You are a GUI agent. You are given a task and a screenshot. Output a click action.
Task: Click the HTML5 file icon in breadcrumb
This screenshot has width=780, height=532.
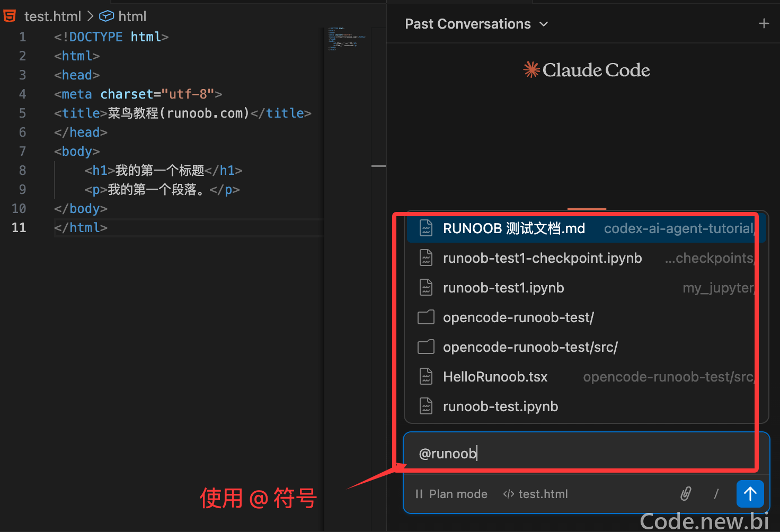[x=10, y=16]
